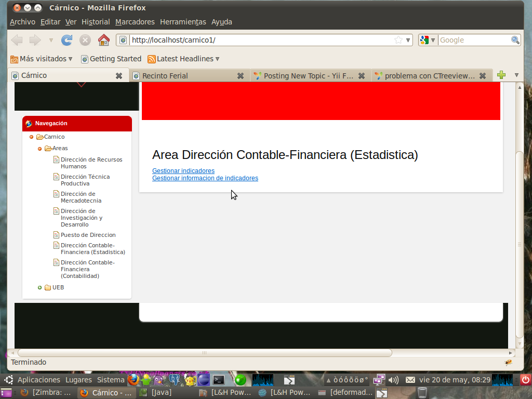Open the search engine selector dropdown
Image resolution: width=532 pixels, height=399 pixels.
[x=428, y=40]
